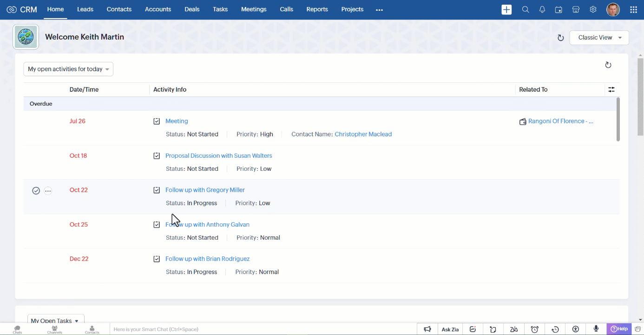The height and width of the screenshot is (335, 644).
Task: Open the calendar icon in top bar
Action: 559,9
